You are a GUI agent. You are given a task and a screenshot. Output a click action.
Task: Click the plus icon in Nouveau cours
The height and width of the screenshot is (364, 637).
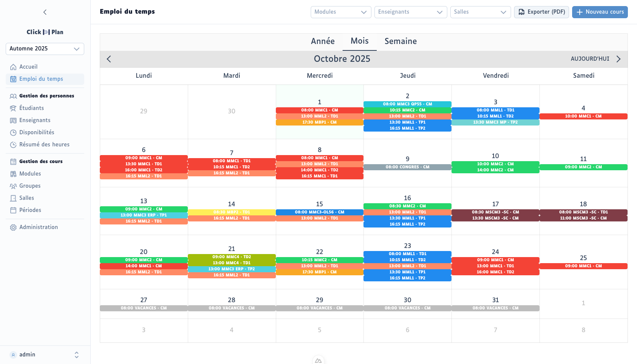[x=579, y=12]
